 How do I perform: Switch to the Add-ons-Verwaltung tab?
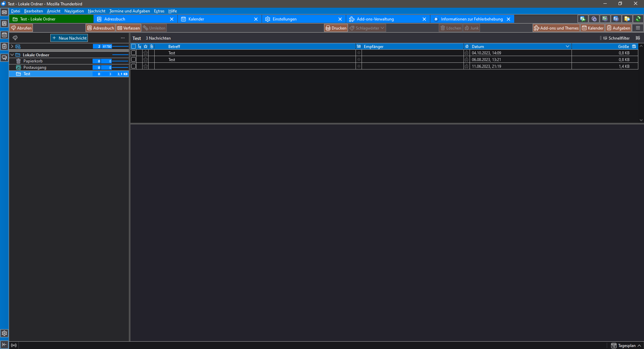[x=375, y=19]
